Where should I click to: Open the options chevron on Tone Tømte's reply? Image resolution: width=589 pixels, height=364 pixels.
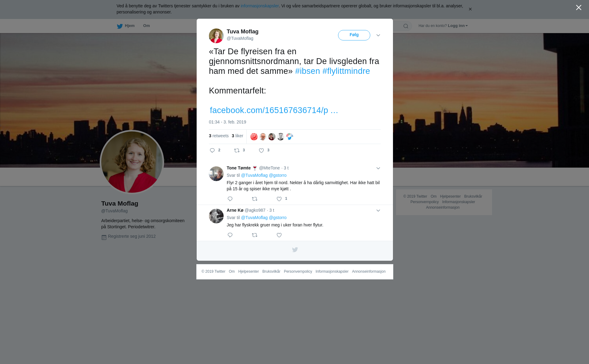click(378, 169)
